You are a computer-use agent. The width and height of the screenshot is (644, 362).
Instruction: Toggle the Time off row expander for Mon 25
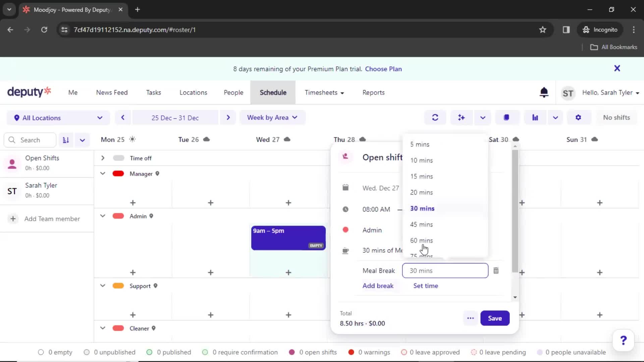102,158
